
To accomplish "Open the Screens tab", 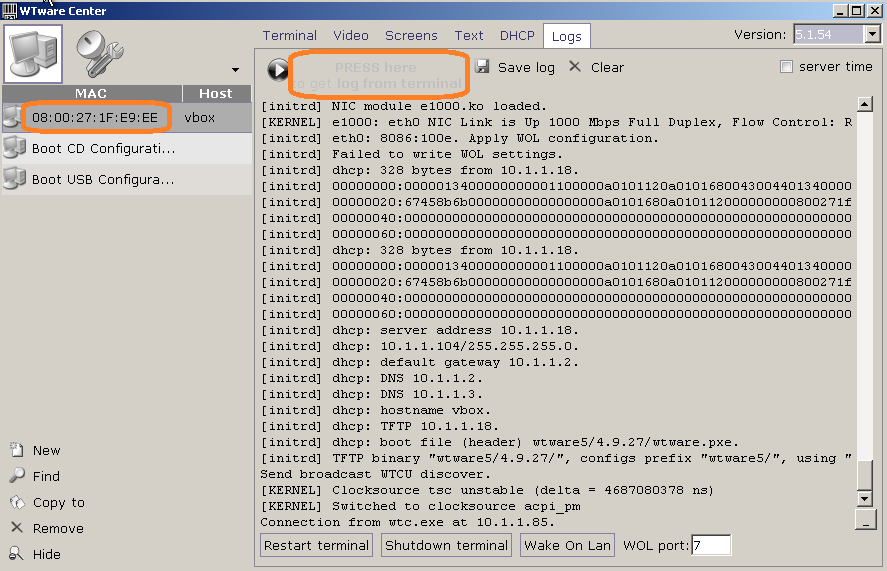I will click(x=411, y=36).
